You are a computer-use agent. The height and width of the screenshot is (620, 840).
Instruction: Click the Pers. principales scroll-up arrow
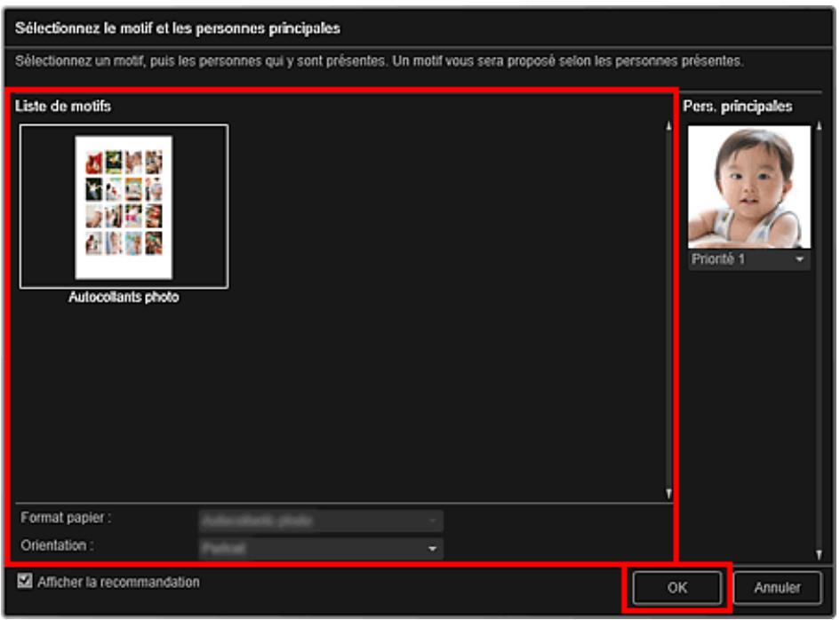819,126
